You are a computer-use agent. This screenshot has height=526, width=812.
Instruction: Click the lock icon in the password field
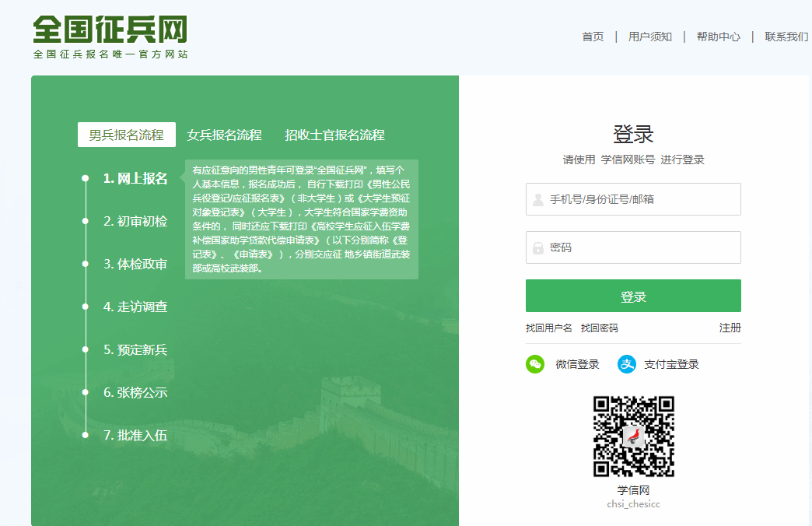[x=538, y=247]
